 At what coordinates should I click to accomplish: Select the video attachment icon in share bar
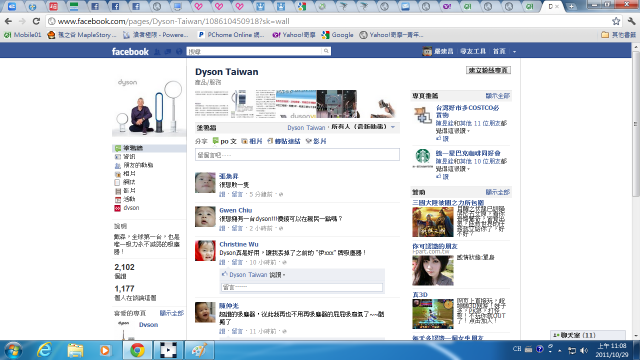point(309,141)
